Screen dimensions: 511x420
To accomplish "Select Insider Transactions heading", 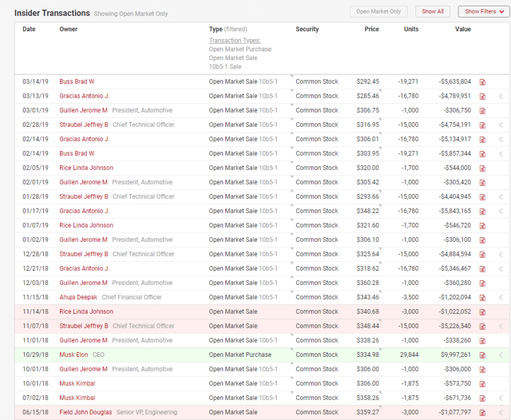I will (x=52, y=13).
